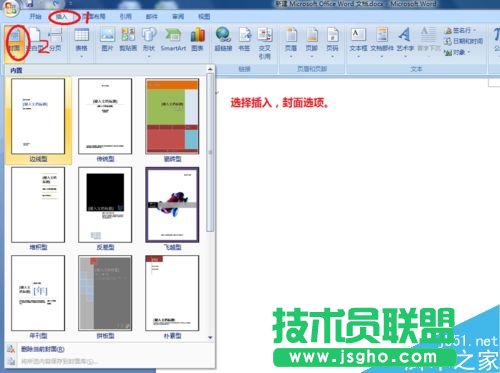Open the 艺术字 WordArt gallery
The height and width of the screenshot is (373, 500).
click(405, 43)
